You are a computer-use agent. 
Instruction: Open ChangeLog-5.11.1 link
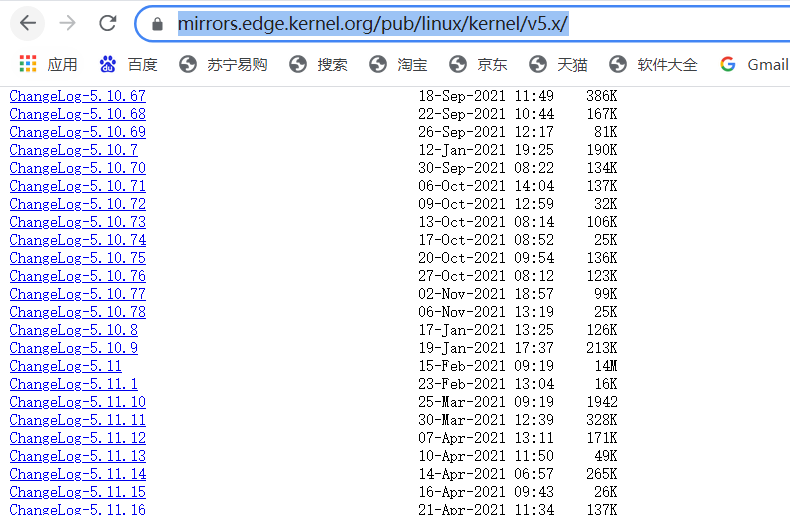(x=74, y=384)
